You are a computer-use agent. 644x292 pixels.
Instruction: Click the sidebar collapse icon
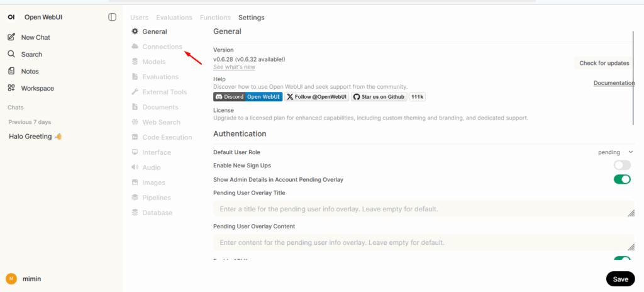click(x=112, y=17)
